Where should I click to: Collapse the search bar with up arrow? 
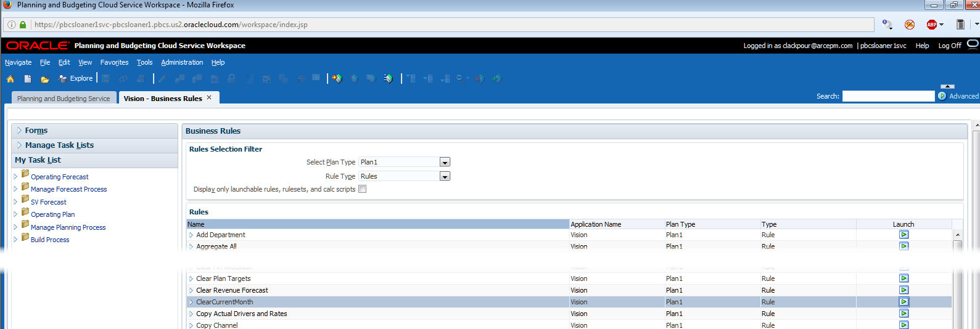(x=947, y=86)
